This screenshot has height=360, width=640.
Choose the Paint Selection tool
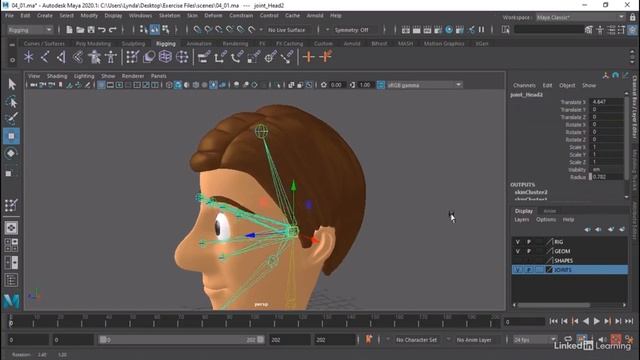[x=11, y=118]
